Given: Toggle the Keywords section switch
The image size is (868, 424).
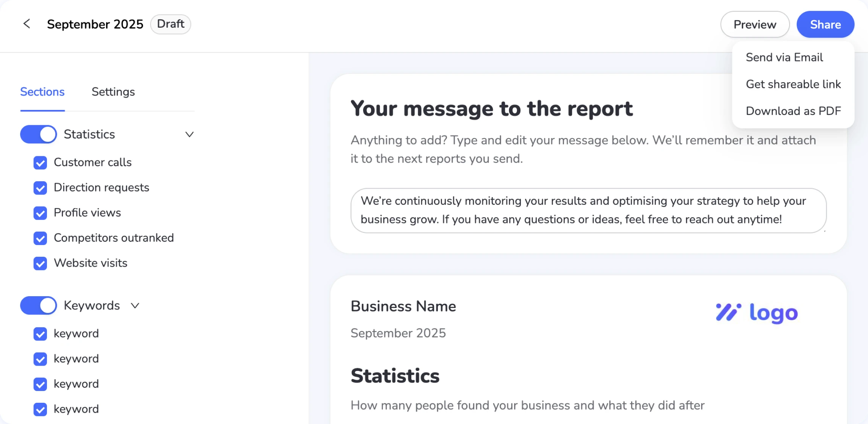Looking at the screenshot, I should pyautogui.click(x=39, y=306).
